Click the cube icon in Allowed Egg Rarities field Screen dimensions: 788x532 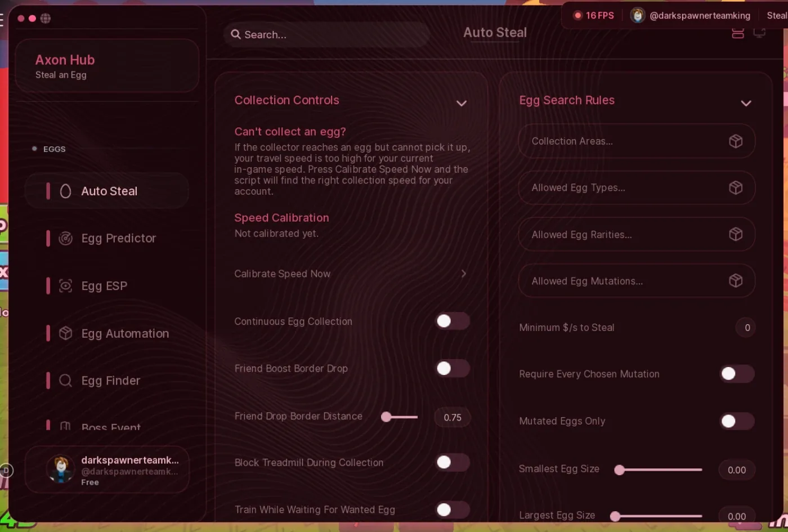(x=736, y=234)
